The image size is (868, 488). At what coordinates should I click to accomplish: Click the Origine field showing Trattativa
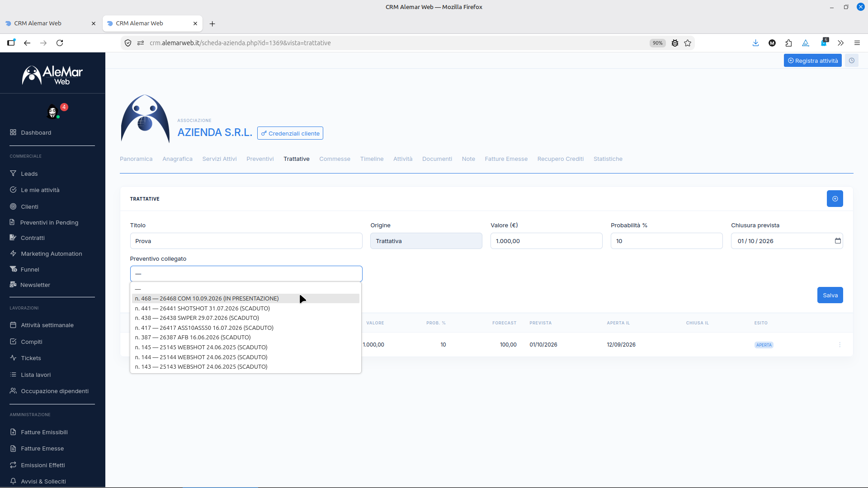[x=426, y=241]
